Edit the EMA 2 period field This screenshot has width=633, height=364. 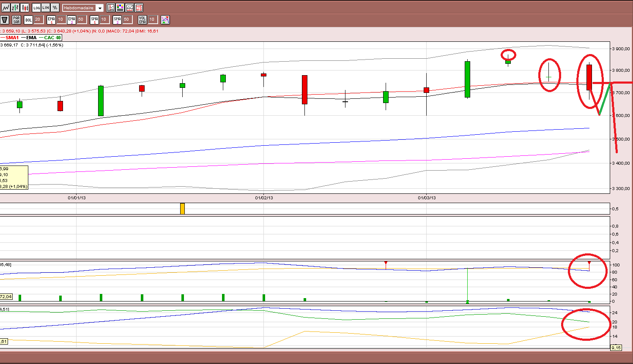(x=81, y=19)
